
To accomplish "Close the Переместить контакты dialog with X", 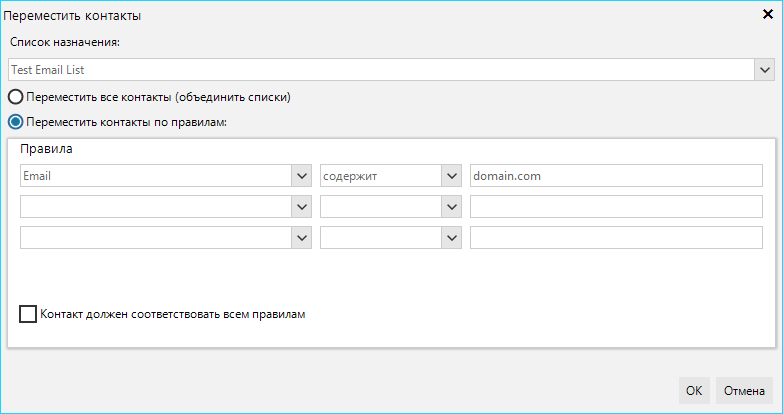I will [768, 14].
